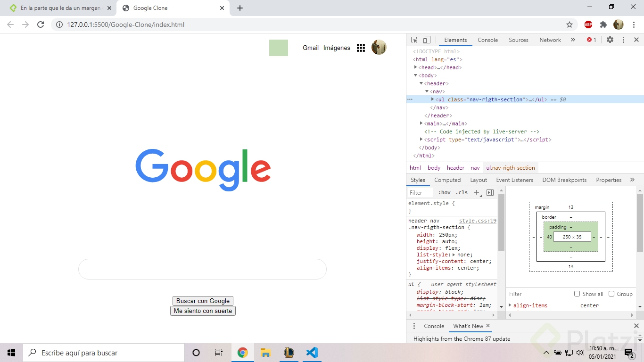Go forward in browser history
Image resolution: width=644 pixels, height=362 pixels.
tap(25, 25)
